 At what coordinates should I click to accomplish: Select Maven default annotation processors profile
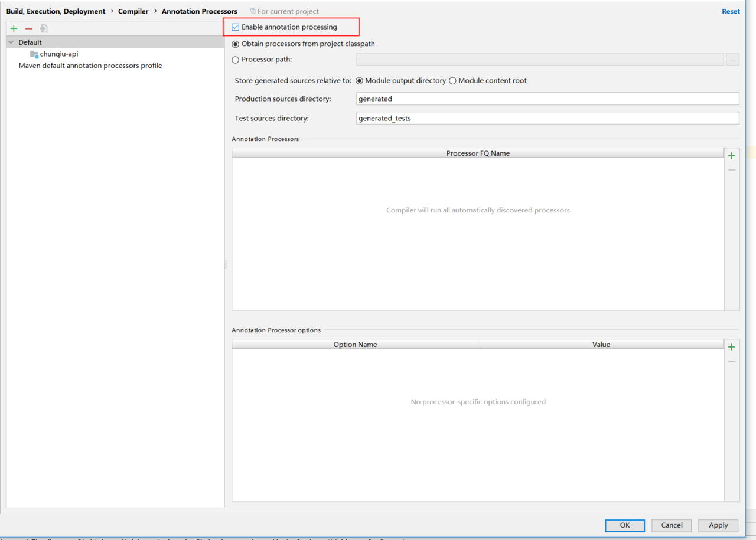point(90,66)
